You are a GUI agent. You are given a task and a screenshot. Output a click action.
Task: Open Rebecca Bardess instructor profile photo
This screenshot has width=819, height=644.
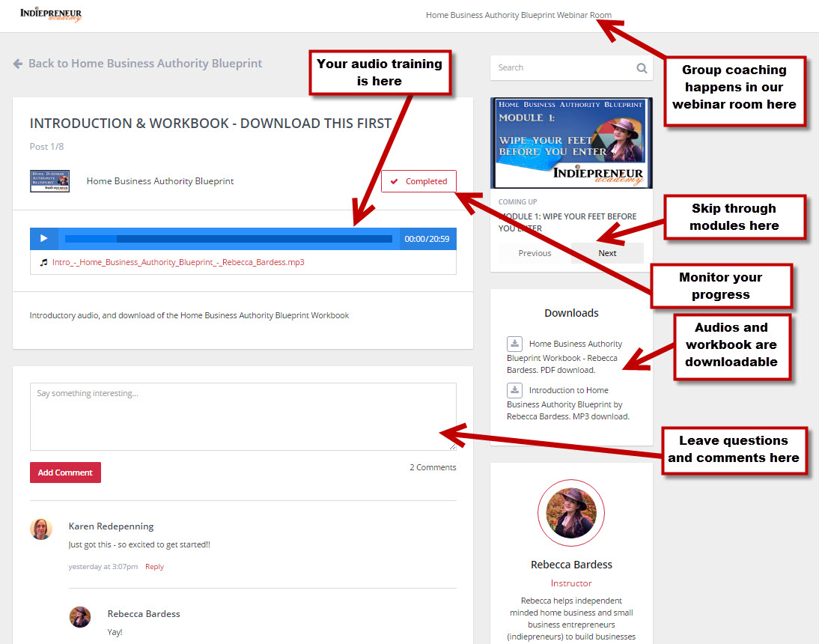tap(571, 513)
